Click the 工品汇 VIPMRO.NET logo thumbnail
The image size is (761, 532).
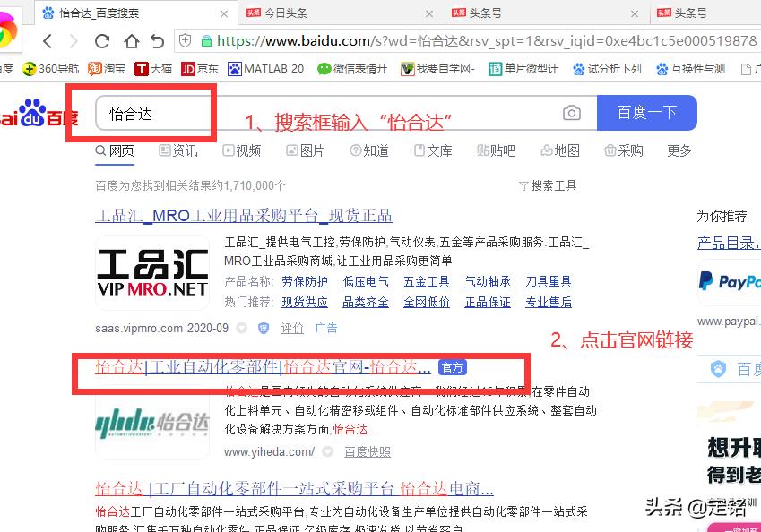(x=152, y=273)
